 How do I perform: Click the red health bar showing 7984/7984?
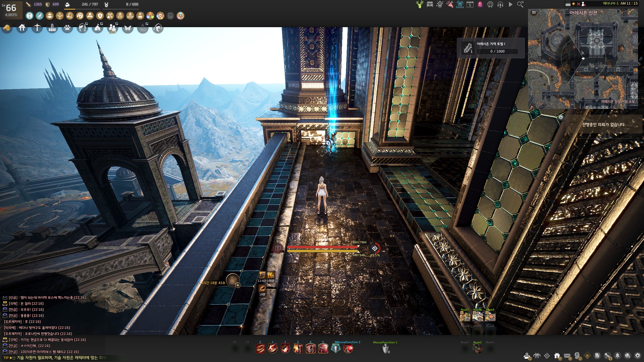[323, 247]
